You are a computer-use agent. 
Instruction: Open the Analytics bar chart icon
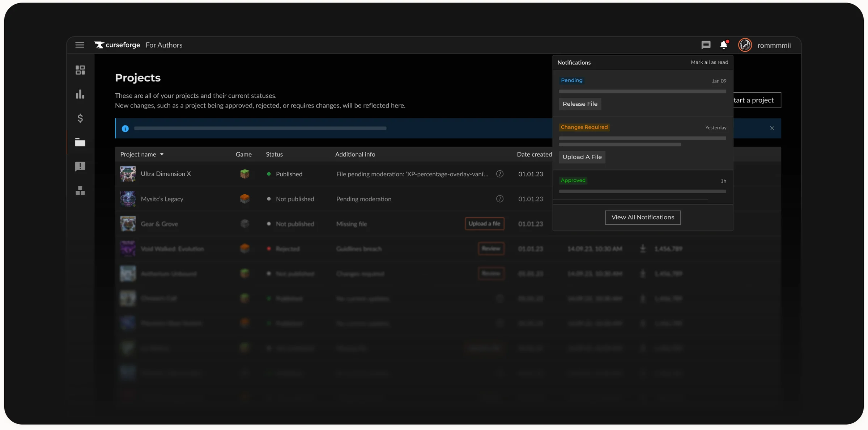[x=80, y=94]
